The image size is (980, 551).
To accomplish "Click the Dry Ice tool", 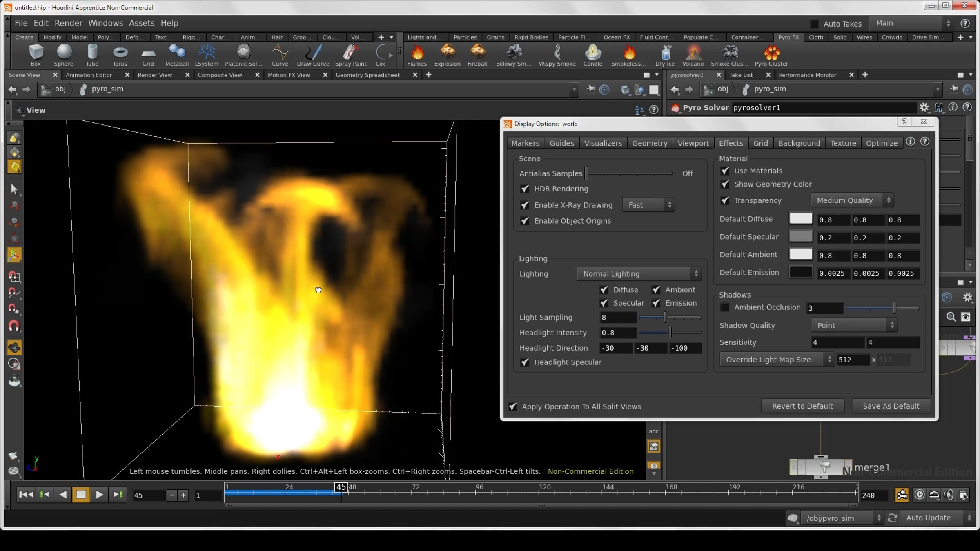I will point(665,55).
